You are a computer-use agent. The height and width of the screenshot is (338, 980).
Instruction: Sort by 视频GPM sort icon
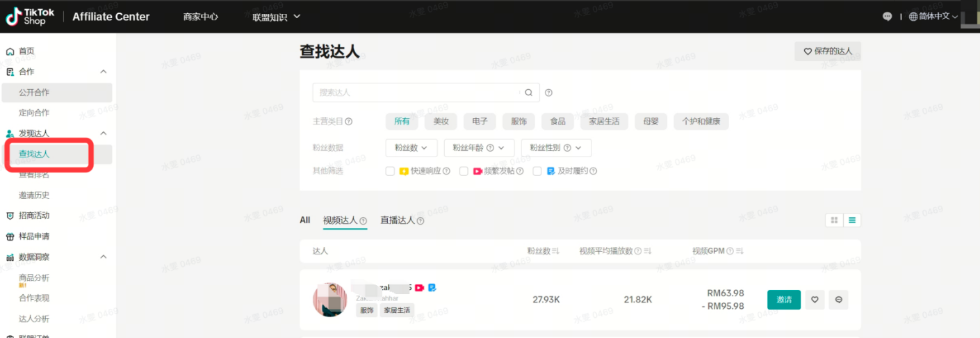[x=740, y=251]
